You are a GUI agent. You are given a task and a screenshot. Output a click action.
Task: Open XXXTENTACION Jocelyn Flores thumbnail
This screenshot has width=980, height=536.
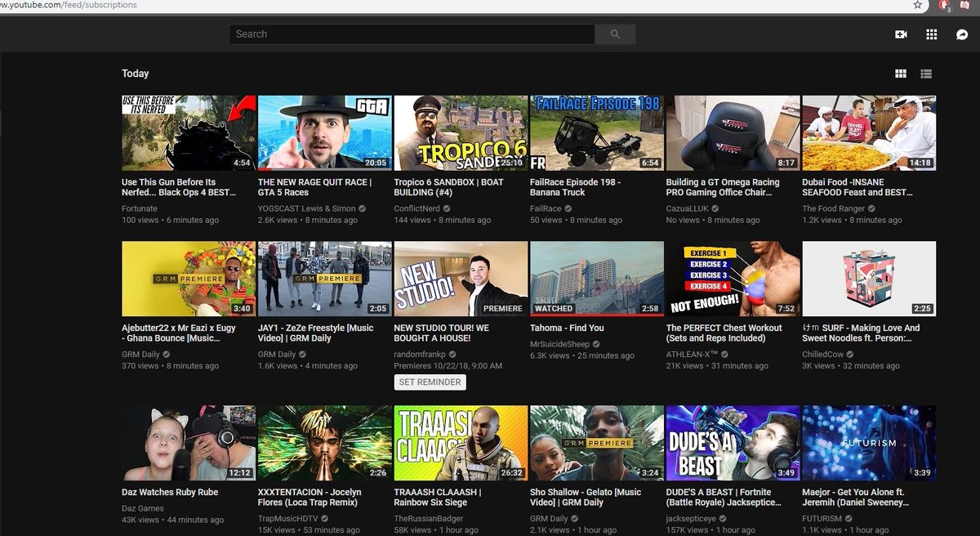click(x=324, y=444)
